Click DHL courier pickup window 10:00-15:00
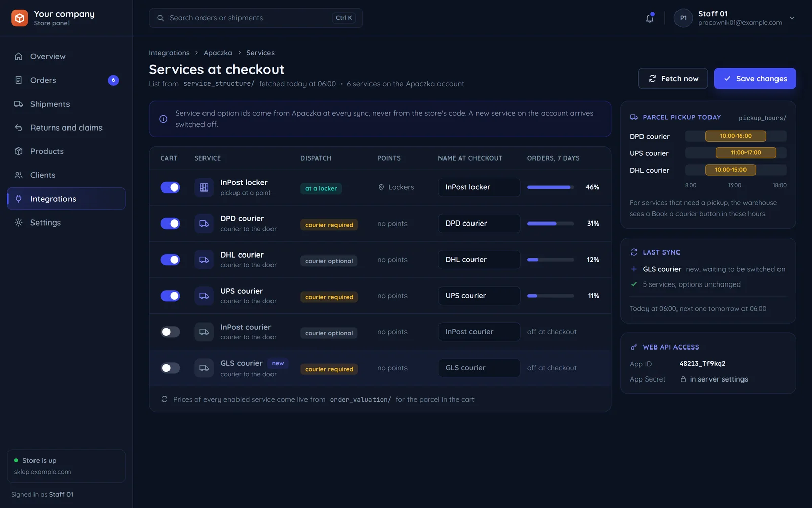This screenshot has height=508, width=812. coord(731,170)
